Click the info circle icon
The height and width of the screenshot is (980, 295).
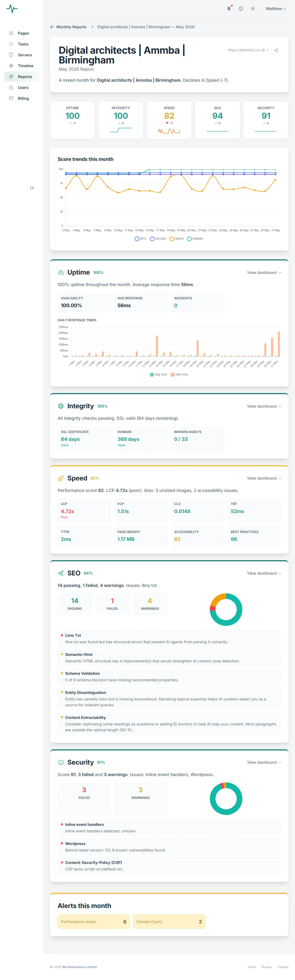241,9
